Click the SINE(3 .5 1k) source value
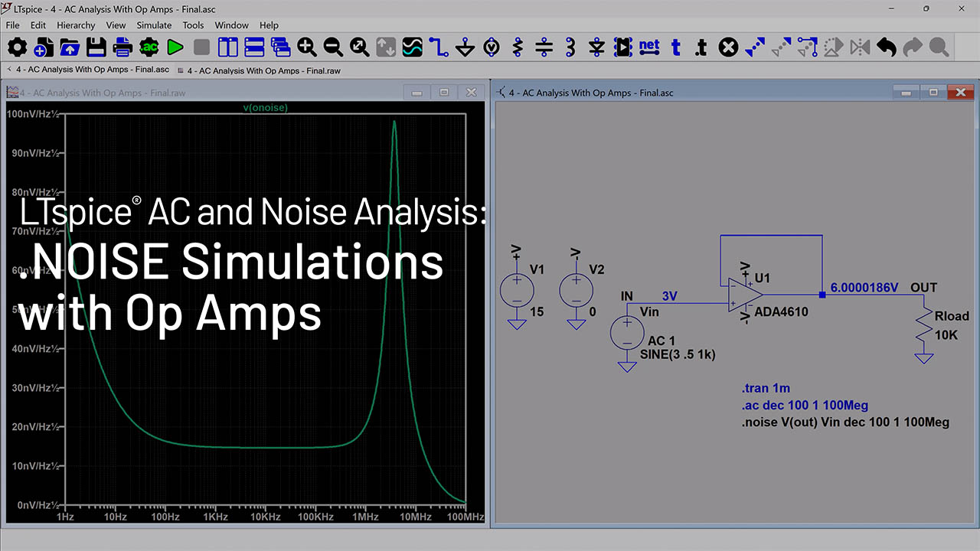 [678, 355]
